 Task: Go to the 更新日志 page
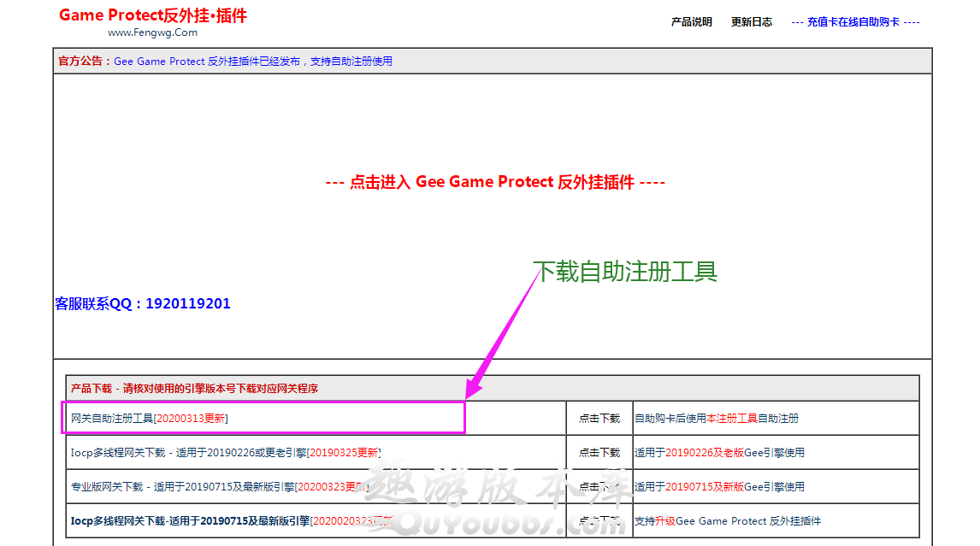pos(751,22)
